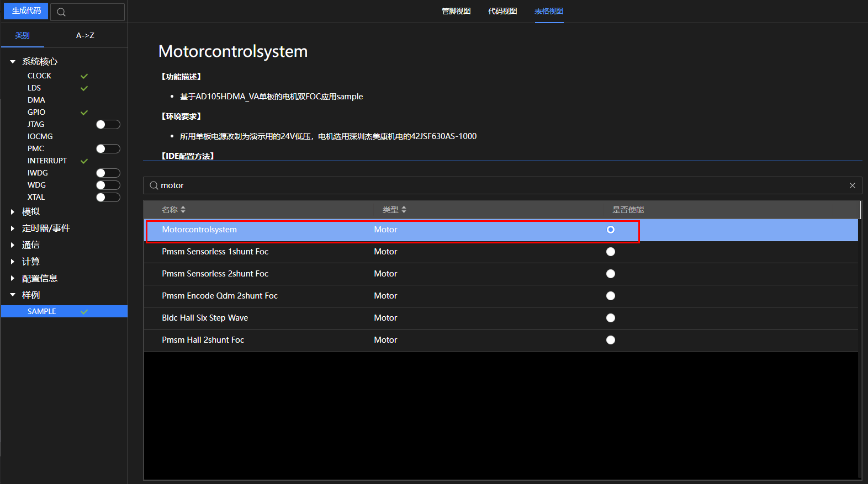Click the green checkmark beside GPIO
This screenshot has height=484, width=868.
pos(84,113)
